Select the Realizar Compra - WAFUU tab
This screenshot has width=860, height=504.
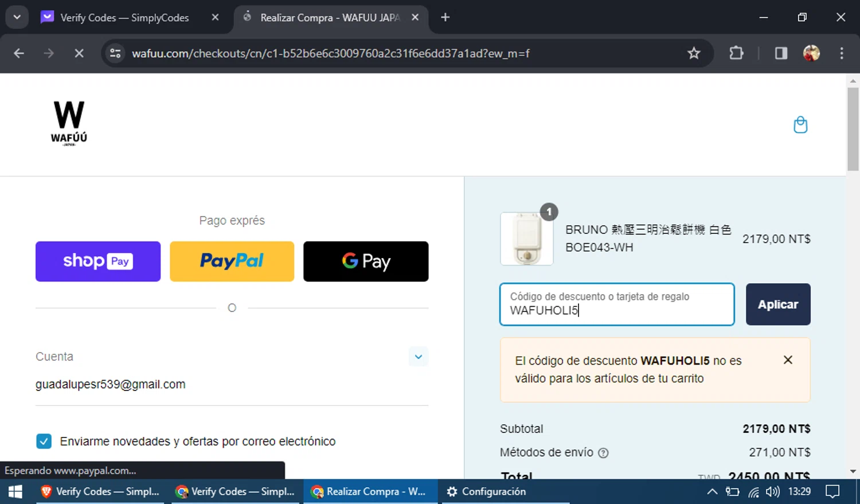pos(330,18)
